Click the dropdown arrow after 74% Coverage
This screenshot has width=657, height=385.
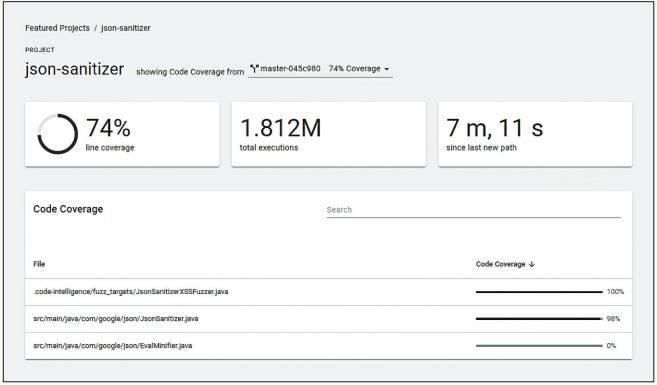[386, 69]
